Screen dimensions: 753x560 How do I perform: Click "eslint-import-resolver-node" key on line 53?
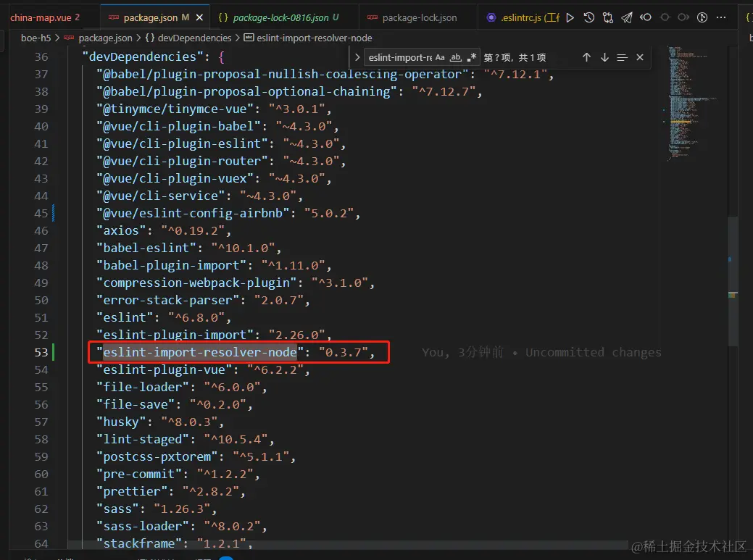[x=200, y=352]
